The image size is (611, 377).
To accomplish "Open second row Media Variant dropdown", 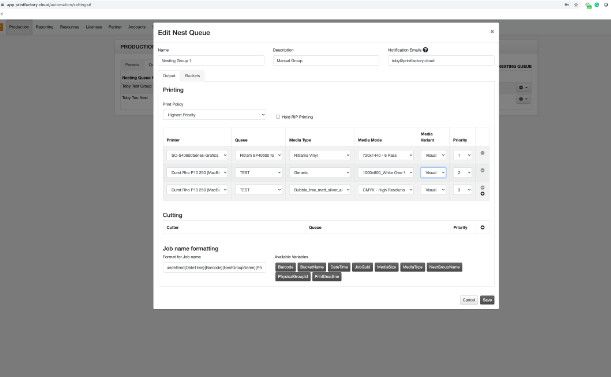I will (433, 173).
